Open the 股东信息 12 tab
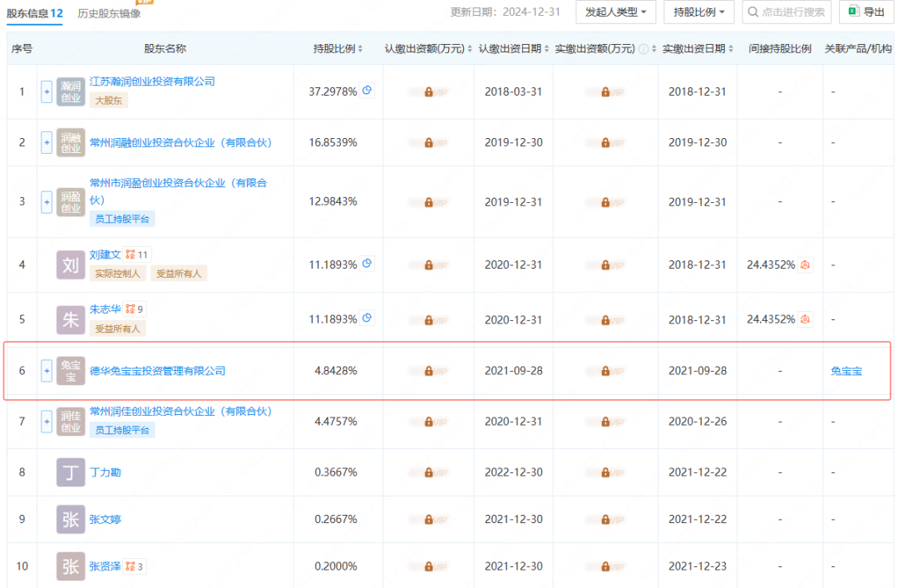This screenshot has width=898, height=588. tap(35, 13)
